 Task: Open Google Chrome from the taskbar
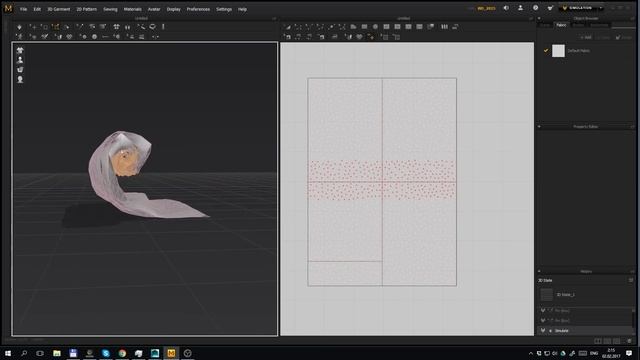122,353
